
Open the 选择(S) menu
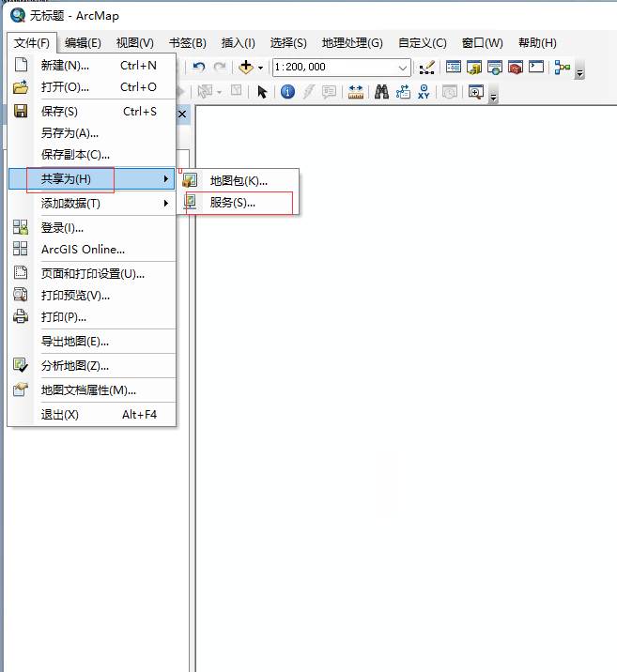(x=288, y=43)
